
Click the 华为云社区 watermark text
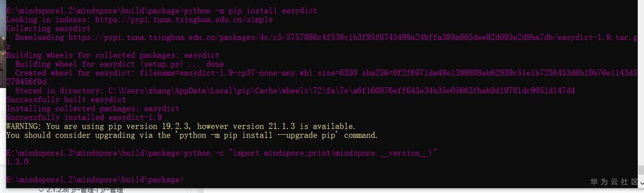click(x=614, y=182)
